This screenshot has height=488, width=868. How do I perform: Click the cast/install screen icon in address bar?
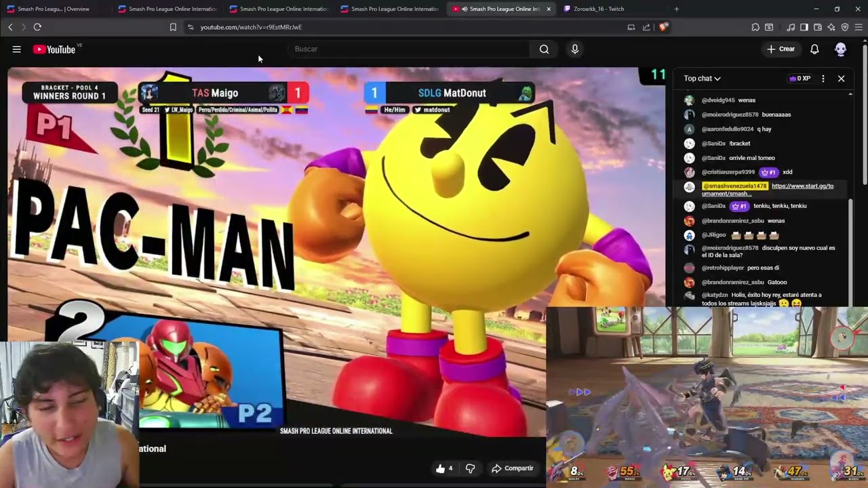[x=631, y=27]
